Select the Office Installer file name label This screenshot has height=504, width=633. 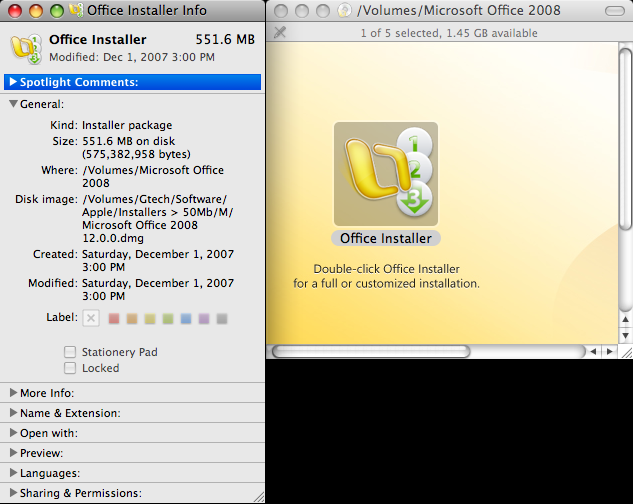coord(386,238)
